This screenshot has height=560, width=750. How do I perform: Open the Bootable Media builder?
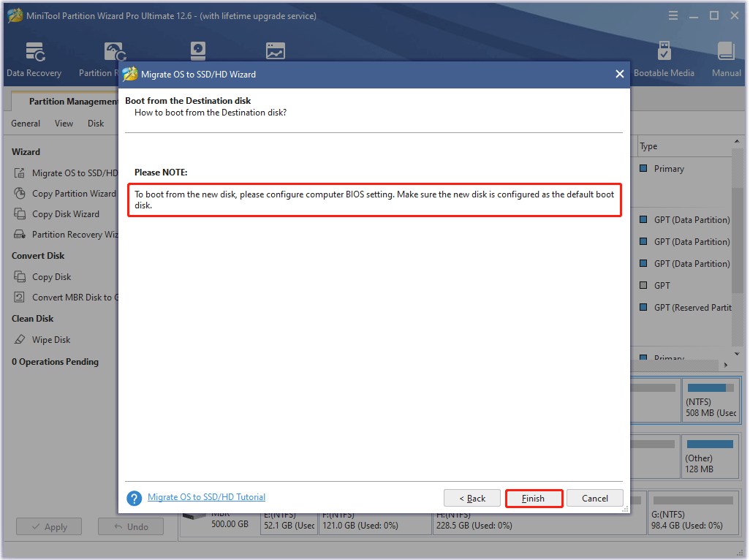[x=664, y=58]
